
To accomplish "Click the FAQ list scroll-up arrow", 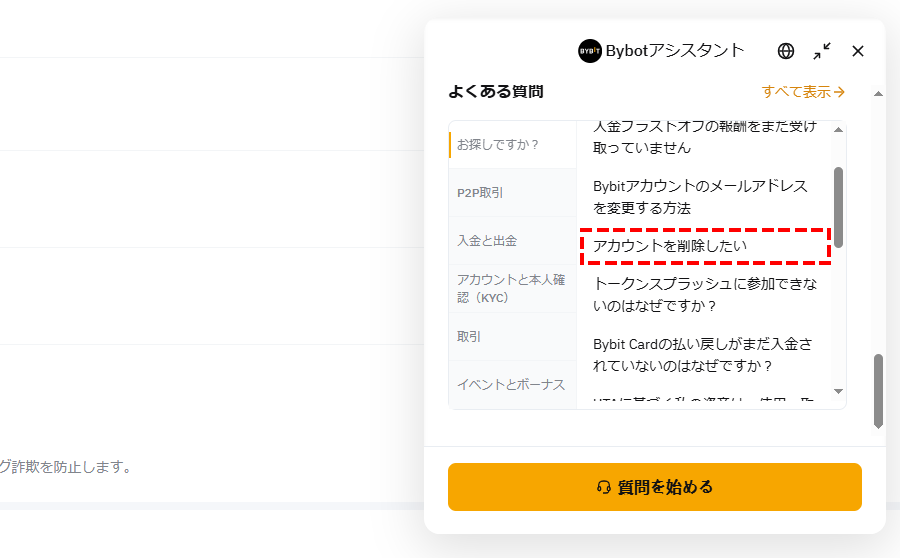I will [839, 130].
